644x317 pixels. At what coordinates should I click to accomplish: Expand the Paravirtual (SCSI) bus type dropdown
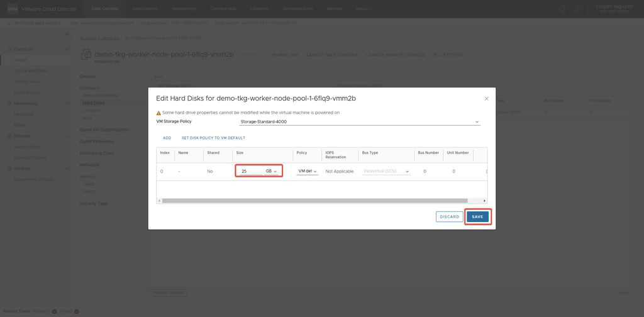pyautogui.click(x=387, y=171)
